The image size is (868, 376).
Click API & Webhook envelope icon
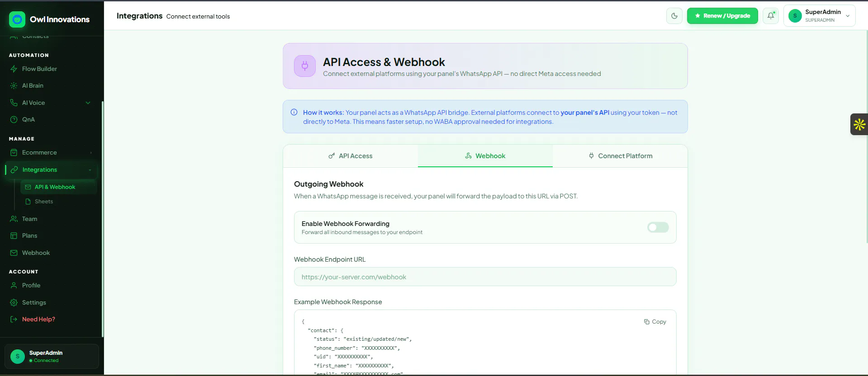pos(28,187)
